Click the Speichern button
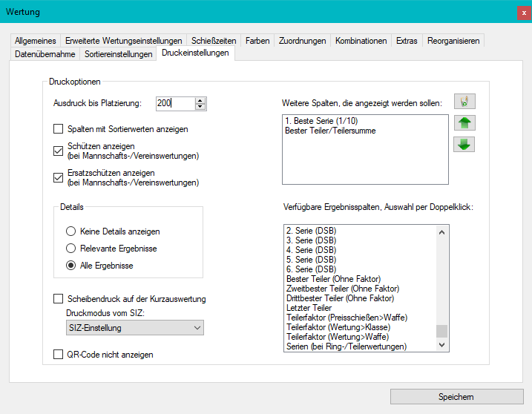532x414 pixels. [x=456, y=396]
